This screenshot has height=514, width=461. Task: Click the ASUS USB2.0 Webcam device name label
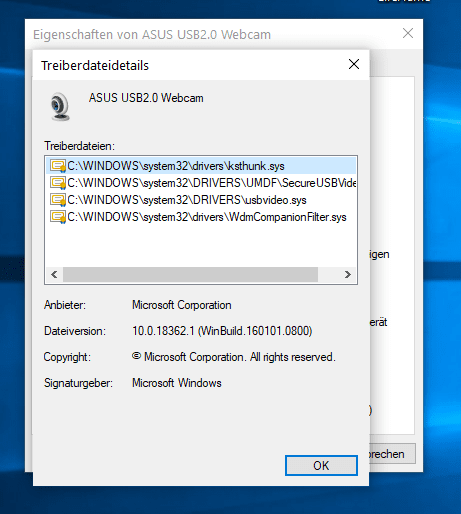tap(146, 98)
